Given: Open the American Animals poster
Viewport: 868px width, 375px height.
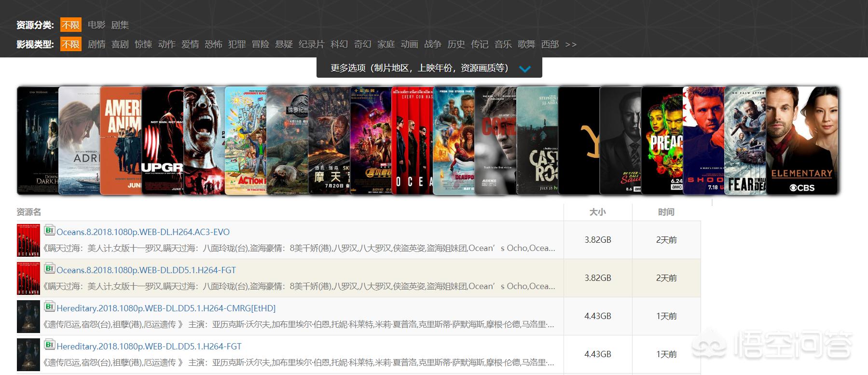Looking at the screenshot, I should point(121,140).
